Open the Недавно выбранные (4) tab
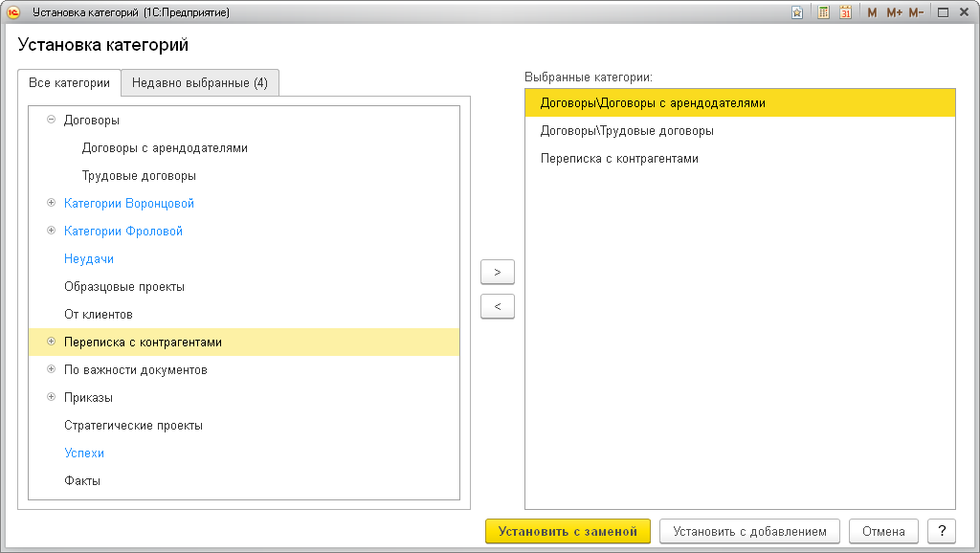The height and width of the screenshot is (553, 980). tap(200, 82)
